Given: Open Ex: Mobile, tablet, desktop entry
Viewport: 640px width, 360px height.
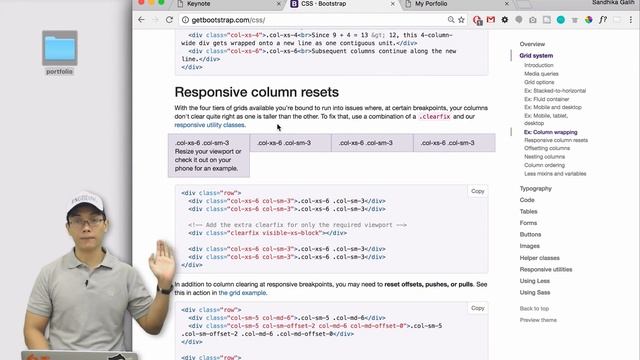Looking at the screenshot, I should tap(546, 119).
